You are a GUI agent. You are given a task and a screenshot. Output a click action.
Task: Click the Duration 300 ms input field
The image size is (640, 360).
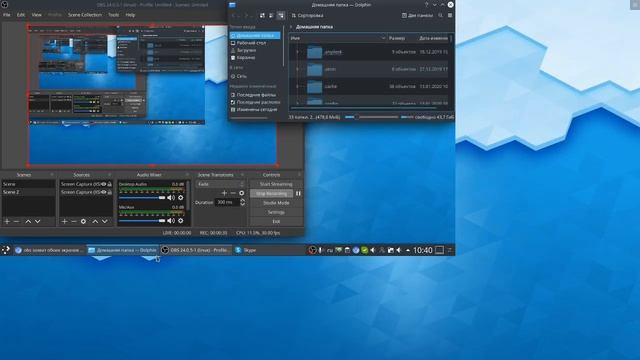click(227, 202)
